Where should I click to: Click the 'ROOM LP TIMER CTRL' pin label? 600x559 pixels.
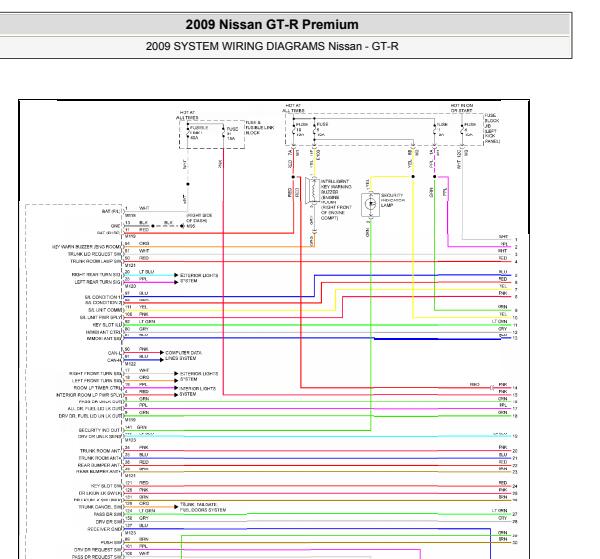tap(97, 388)
